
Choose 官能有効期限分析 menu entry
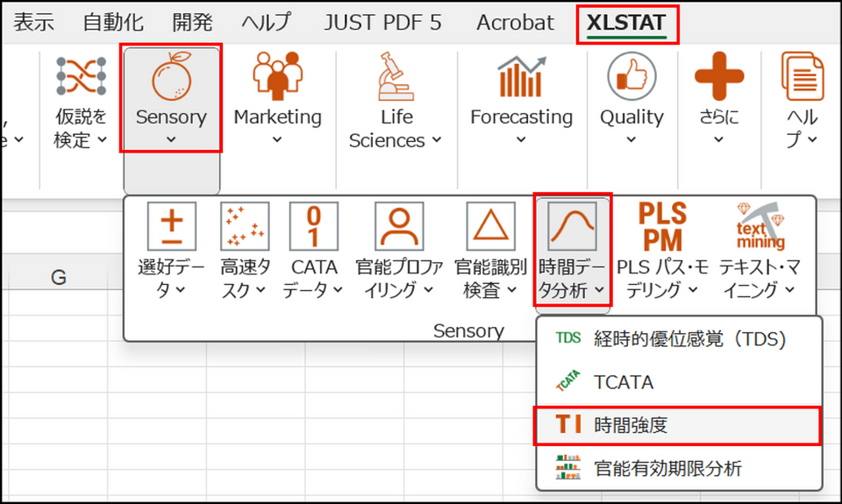point(679,468)
